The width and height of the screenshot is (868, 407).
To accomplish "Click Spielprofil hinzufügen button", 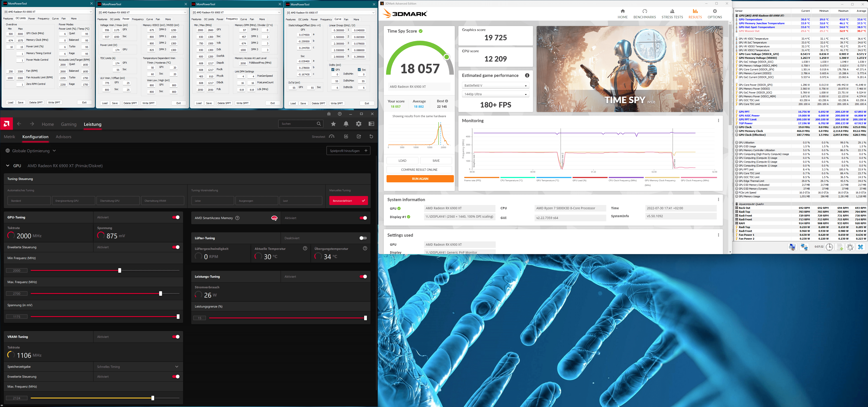I will click(x=348, y=151).
